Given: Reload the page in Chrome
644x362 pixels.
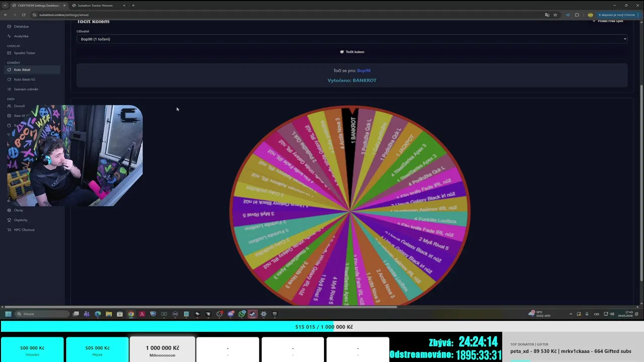Looking at the screenshot, I should click(x=23, y=15).
